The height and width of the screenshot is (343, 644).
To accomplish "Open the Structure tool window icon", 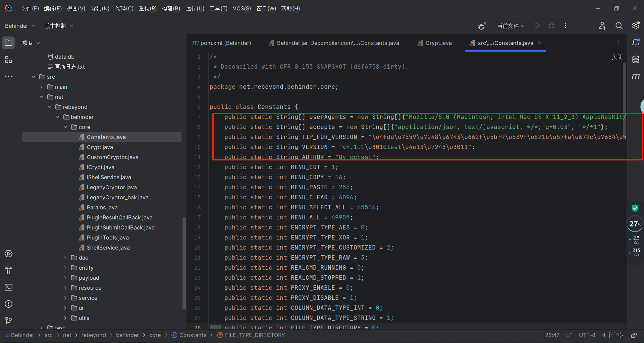I will tap(8, 60).
